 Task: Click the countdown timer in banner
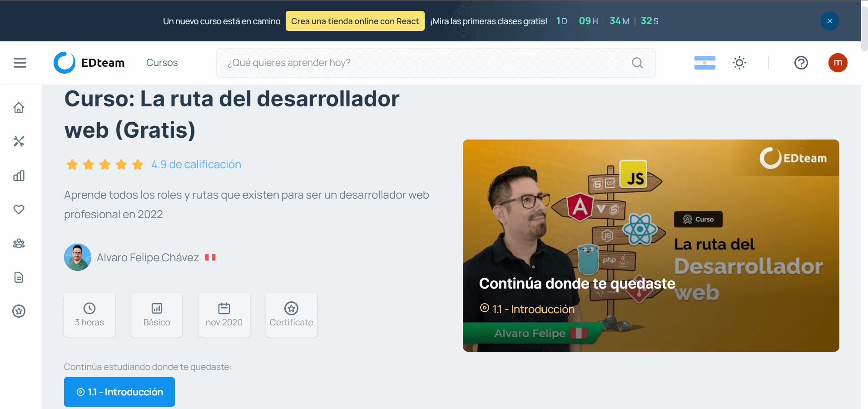pos(607,21)
